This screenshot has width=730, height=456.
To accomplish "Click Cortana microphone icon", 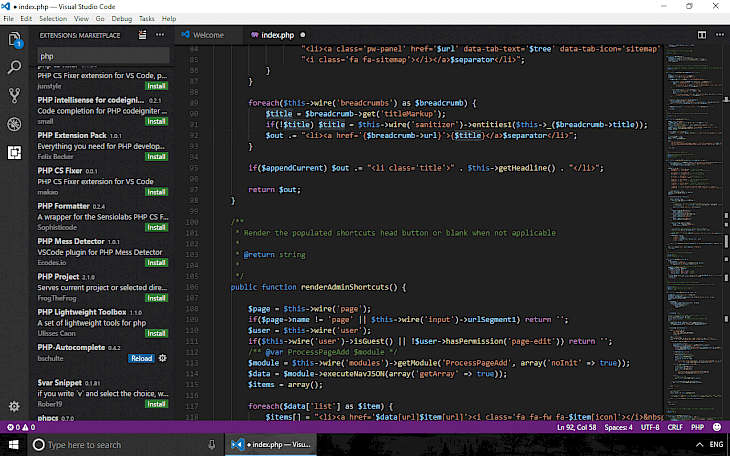I will click(212, 445).
